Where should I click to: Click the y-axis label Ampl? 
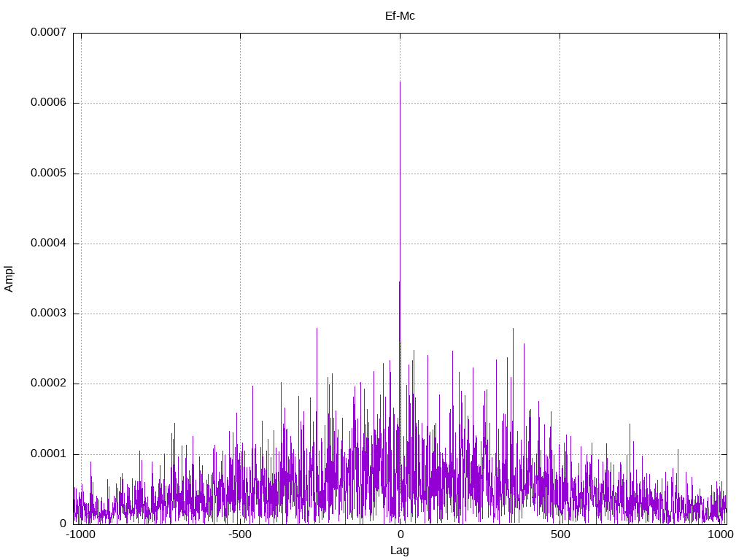9,279
